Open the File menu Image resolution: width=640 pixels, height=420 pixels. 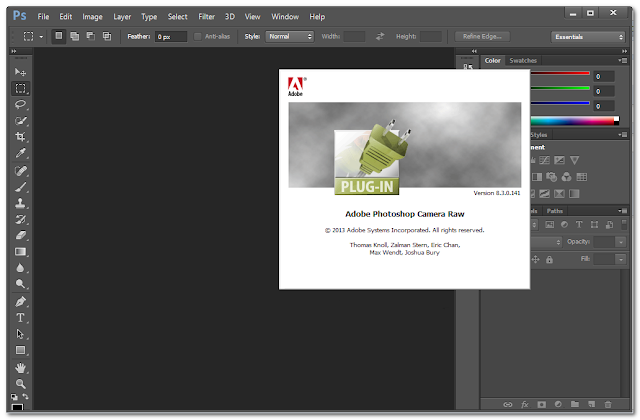(x=43, y=17)
